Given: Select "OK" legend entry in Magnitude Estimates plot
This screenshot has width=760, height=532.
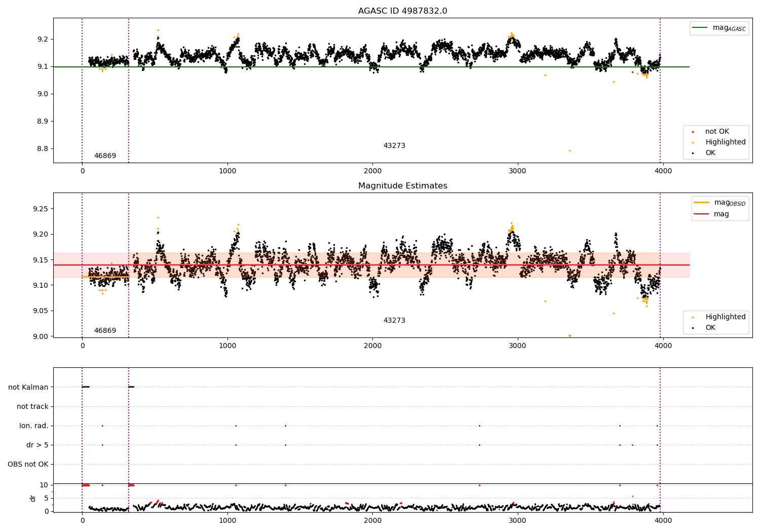Looking at the screenshot, I should pyautogui.click(x=704, y=328).
